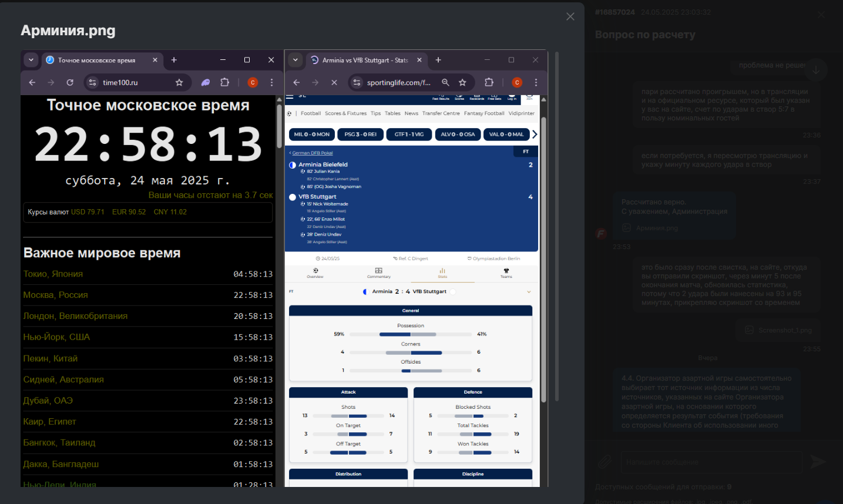
Task: Open the Extensions puzzle menu in sportinglife window
Action: [x=489, y=83]
